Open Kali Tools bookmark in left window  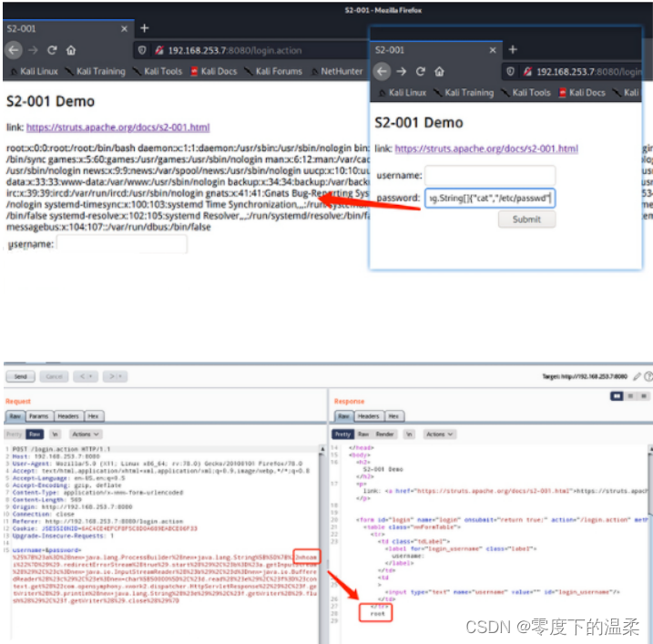(158, 72)
